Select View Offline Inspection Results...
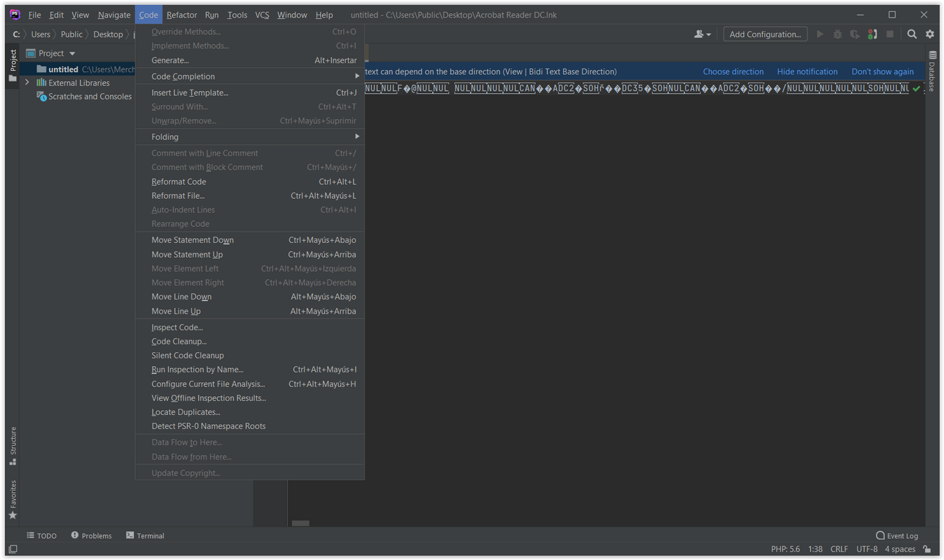Viewport: 944px width, 560px height. [250, 398]
